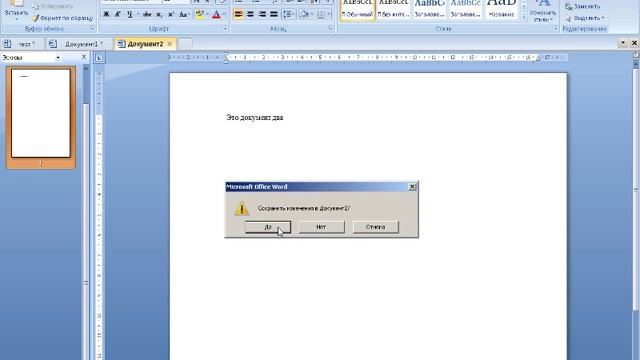
Task: Click Да to save changes
Action: (x=268, y=227)
